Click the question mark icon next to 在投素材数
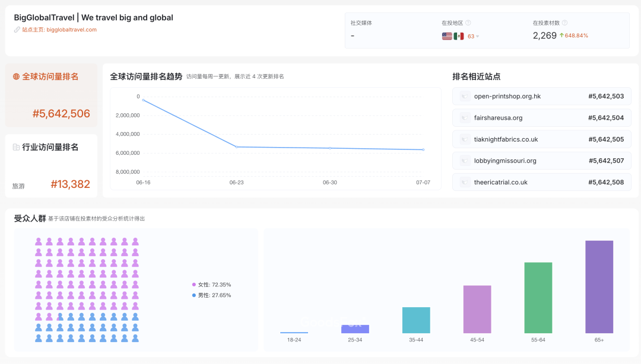 564,24
